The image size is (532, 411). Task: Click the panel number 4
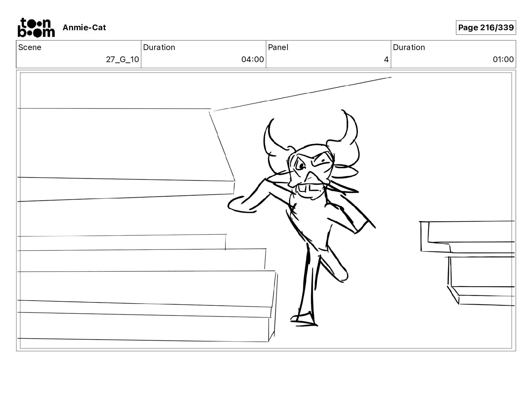(x=386, y=59)
